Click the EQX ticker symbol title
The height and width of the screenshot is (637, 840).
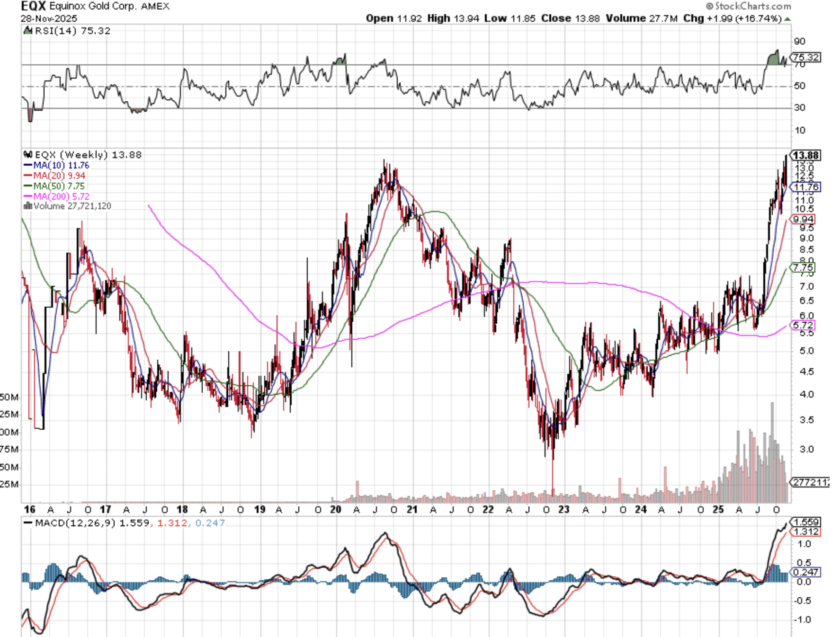(x=33, y=6)
